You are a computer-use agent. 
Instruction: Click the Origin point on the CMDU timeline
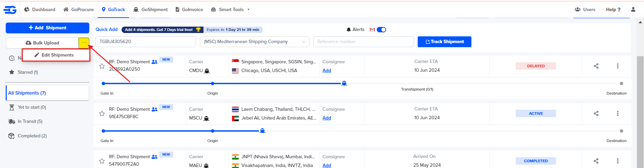pos(213,83)
